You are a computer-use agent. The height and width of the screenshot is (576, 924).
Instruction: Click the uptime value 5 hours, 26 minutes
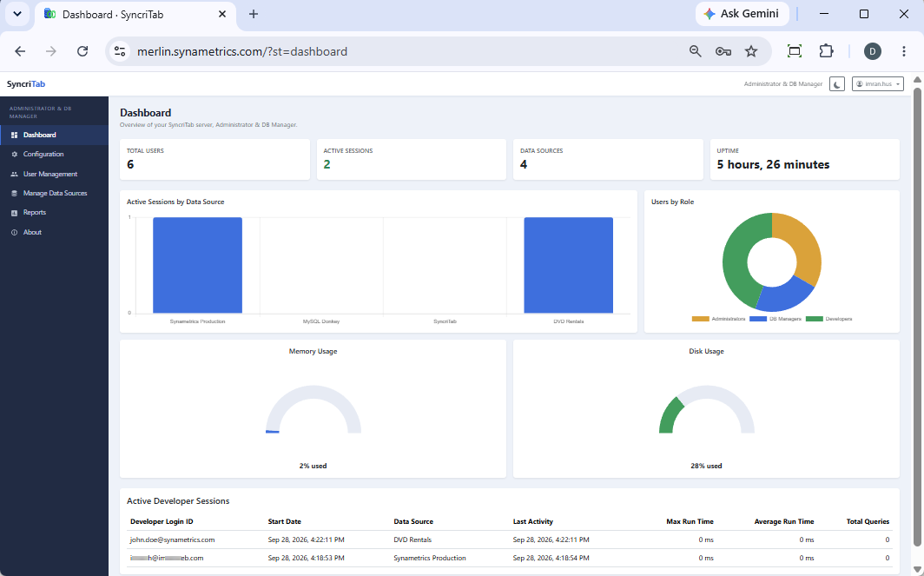tap(773, 165)
